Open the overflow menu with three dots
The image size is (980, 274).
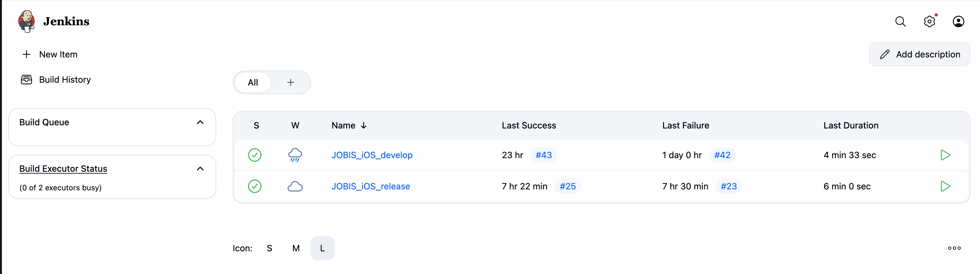click(954, 248)
